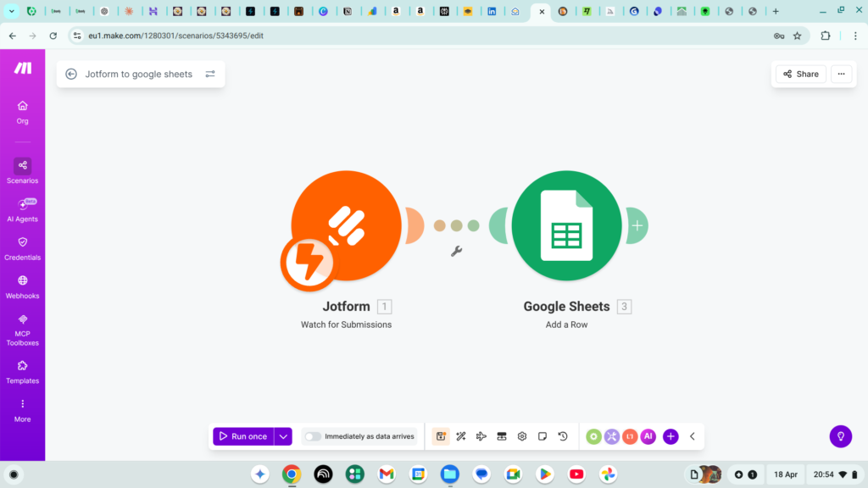Click the orange Text parser icon
868x488 pixels.
[x=630, y=436]
